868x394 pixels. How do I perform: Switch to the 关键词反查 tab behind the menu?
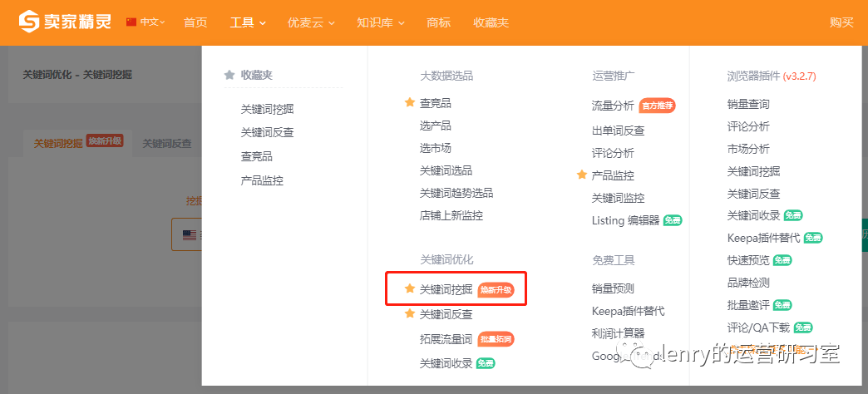click(x=166, y=143)
